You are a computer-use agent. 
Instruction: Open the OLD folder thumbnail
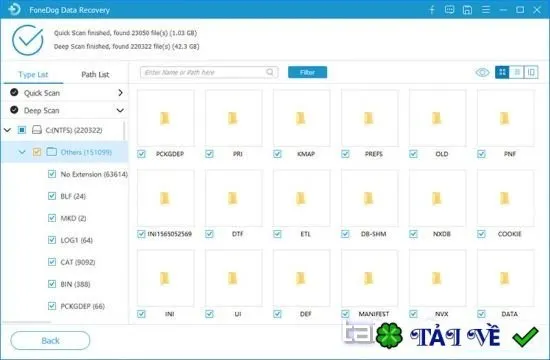click(x=437, y=118)
